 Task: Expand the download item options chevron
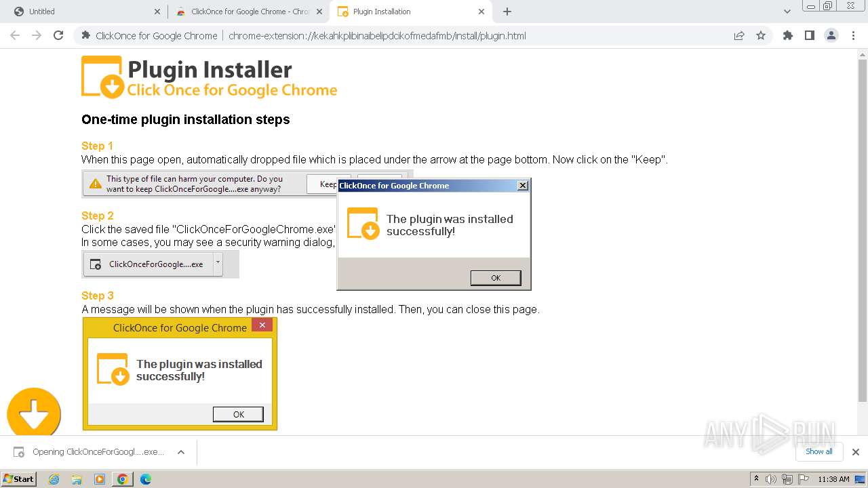[181, 452]
